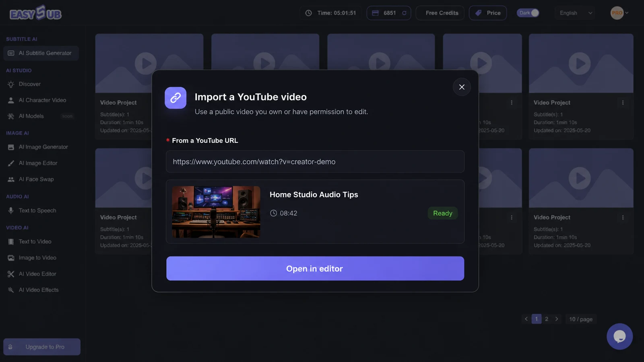Play top-right Video Project thumbnail
This screenshot has width=644, height=362.
(x=580, y=64)
